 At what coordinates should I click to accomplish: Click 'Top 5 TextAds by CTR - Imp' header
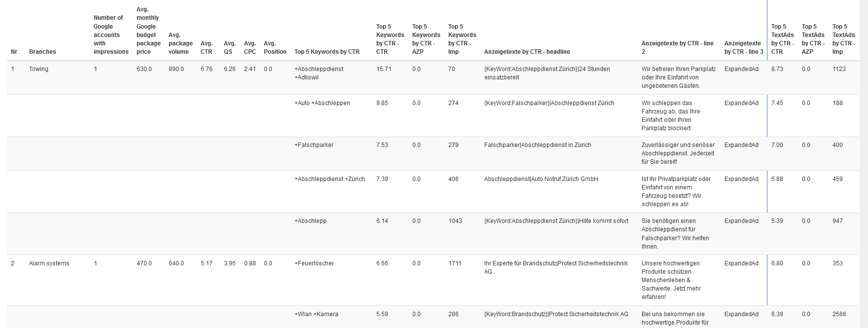pos(844,39)
